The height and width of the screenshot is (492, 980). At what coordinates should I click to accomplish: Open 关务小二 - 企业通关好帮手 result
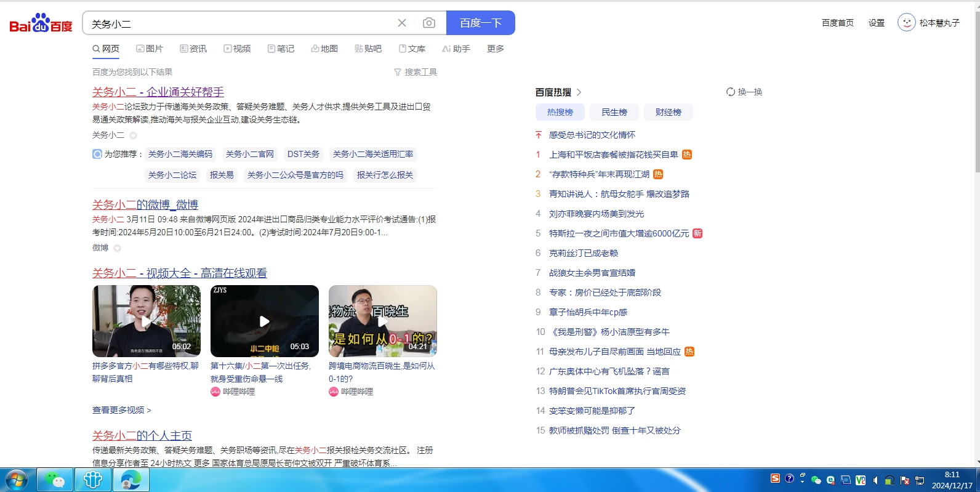(x=158, y=92)
